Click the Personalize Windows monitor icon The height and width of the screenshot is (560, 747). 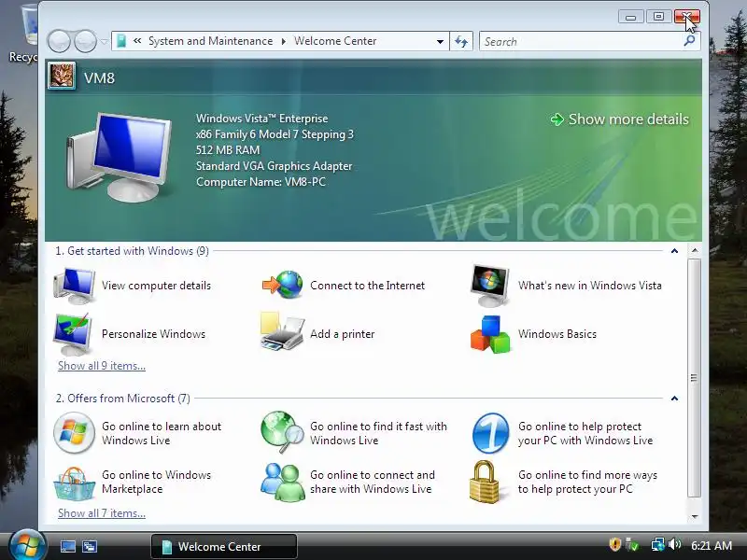[x=74, y=334]
